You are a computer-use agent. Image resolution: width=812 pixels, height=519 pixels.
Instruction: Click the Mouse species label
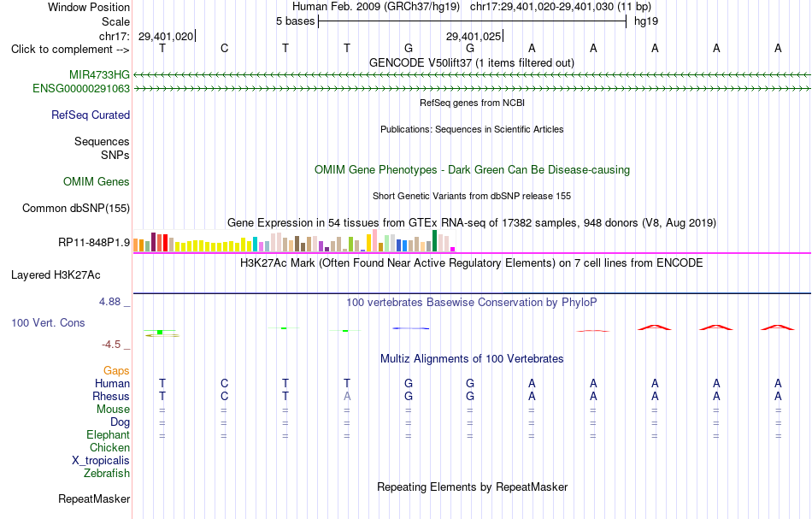pos(114,410)
